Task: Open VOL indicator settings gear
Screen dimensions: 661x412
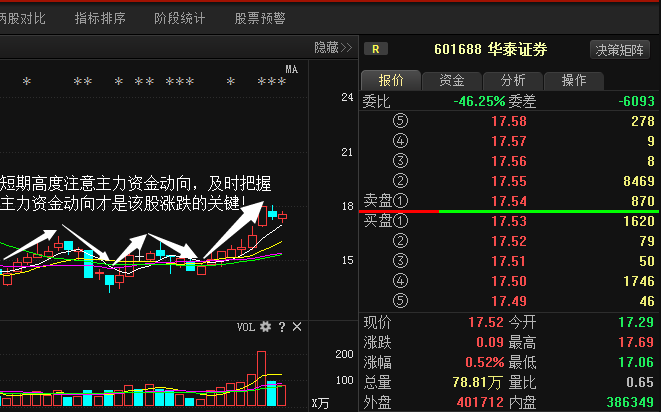Action: click(265, 327)
